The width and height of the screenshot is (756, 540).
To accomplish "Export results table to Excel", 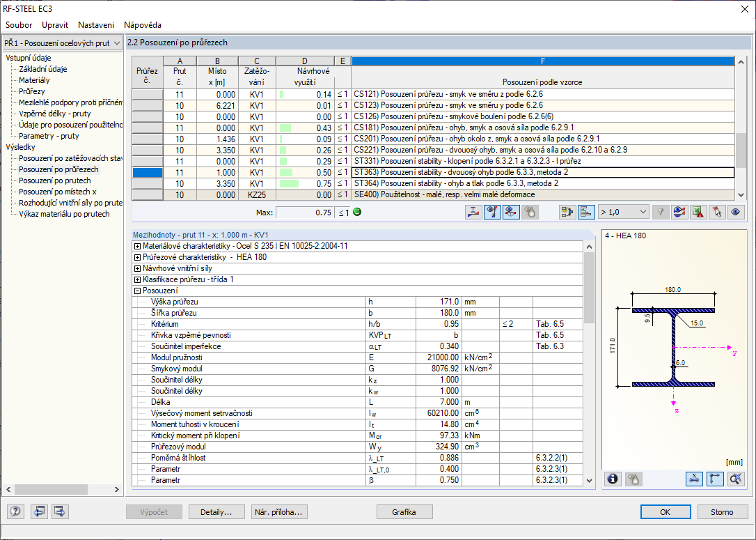I will click(x=698, y=212).
